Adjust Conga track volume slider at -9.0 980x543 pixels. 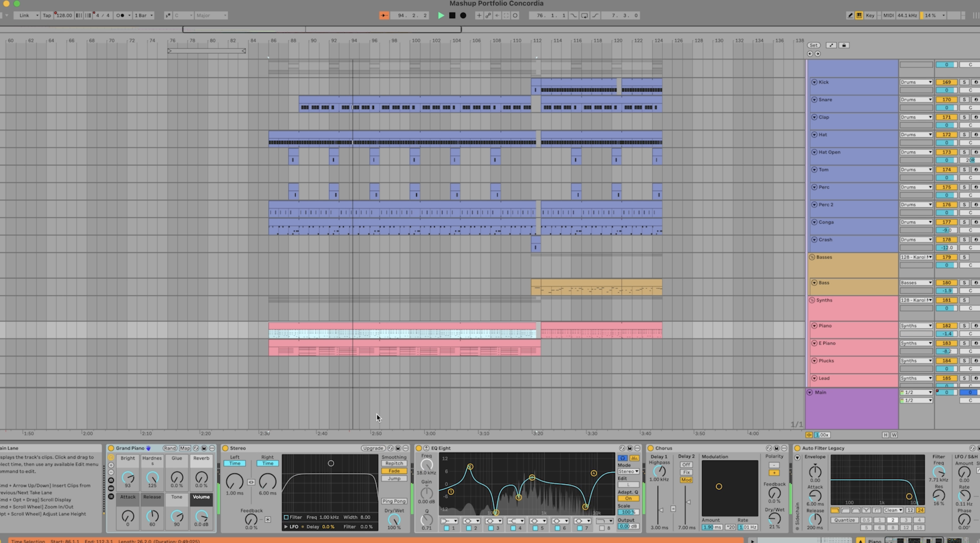(946, 230)
